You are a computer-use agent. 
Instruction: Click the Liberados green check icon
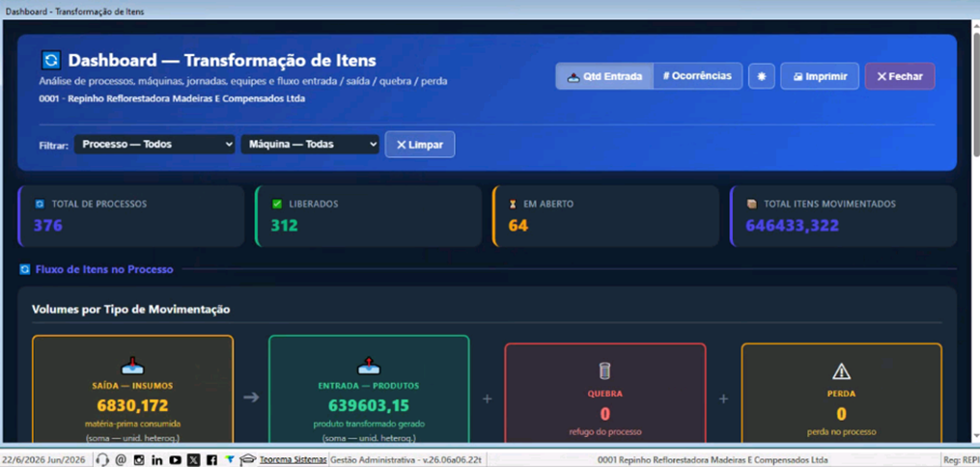click(277, 205)
